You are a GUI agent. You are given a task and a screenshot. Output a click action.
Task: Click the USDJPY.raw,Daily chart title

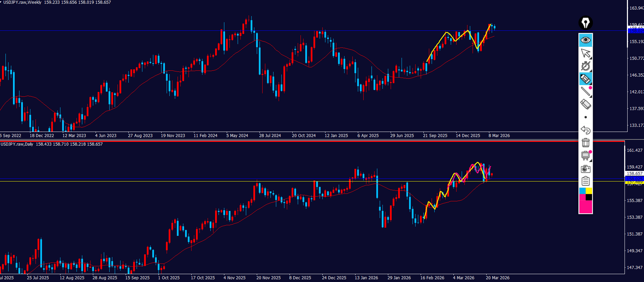17,144
